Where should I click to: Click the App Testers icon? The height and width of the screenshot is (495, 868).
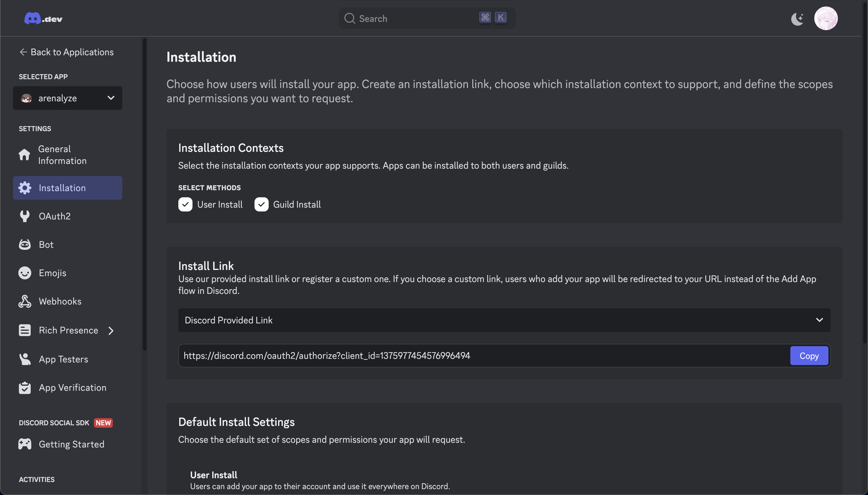(x=25, y=359)
